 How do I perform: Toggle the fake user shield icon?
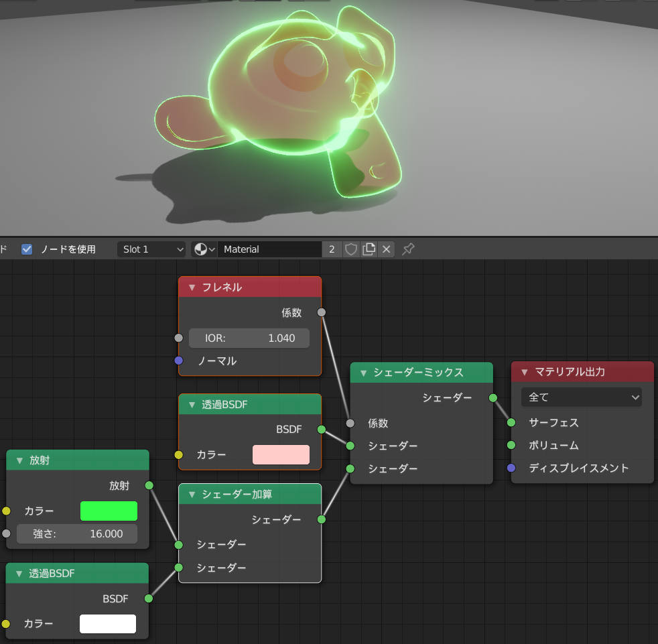[x=351, y=249]
